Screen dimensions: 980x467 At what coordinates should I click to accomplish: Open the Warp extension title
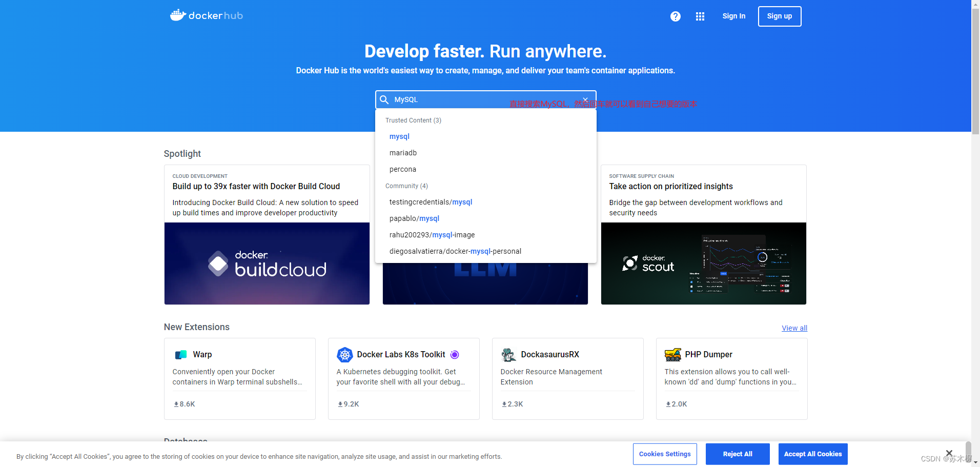coord(202,355)
